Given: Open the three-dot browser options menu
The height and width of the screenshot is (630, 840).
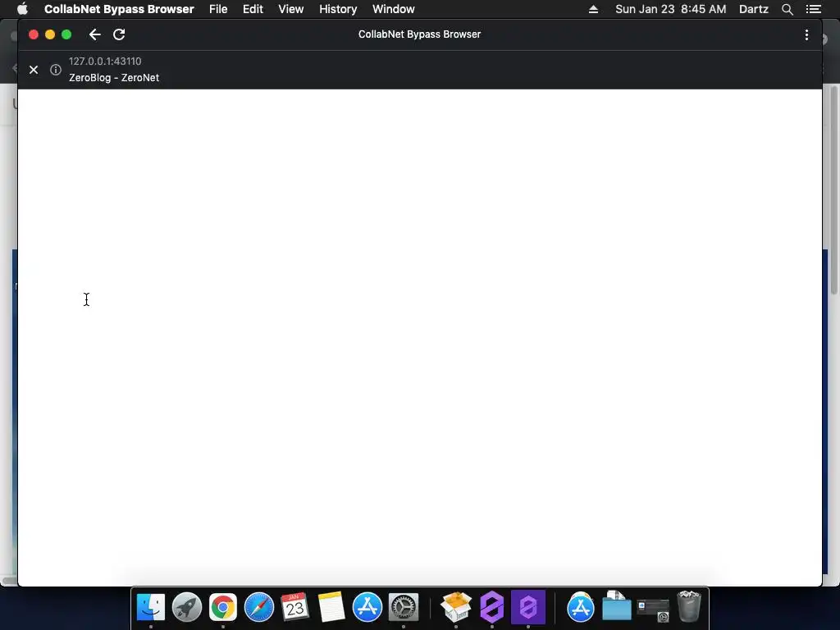Looking at the screenshot, I should pyautogui.click(x=806, y=34).
